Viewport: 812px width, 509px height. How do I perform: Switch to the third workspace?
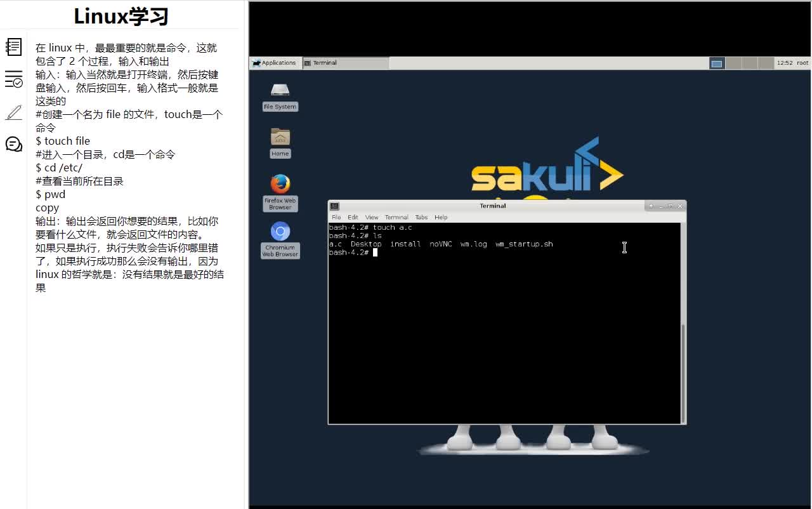point(750,63)
